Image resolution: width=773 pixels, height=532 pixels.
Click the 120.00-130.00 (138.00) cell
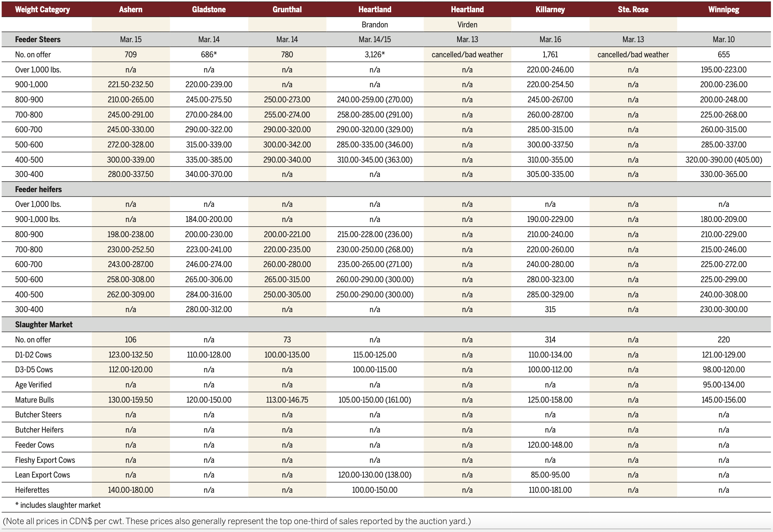(x=375, y=475)
